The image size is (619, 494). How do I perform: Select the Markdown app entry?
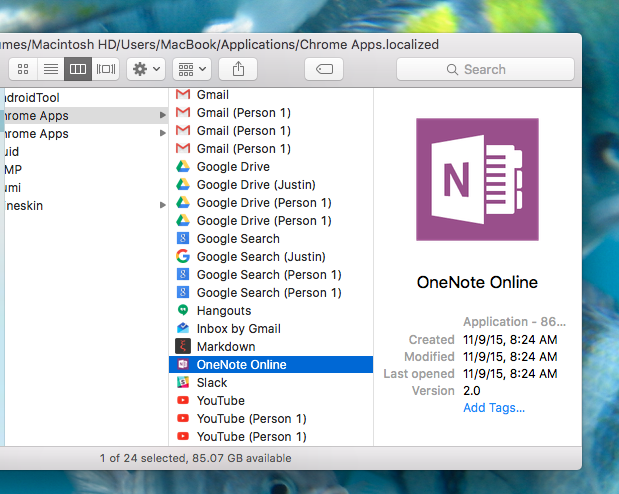tap(227, 347)
